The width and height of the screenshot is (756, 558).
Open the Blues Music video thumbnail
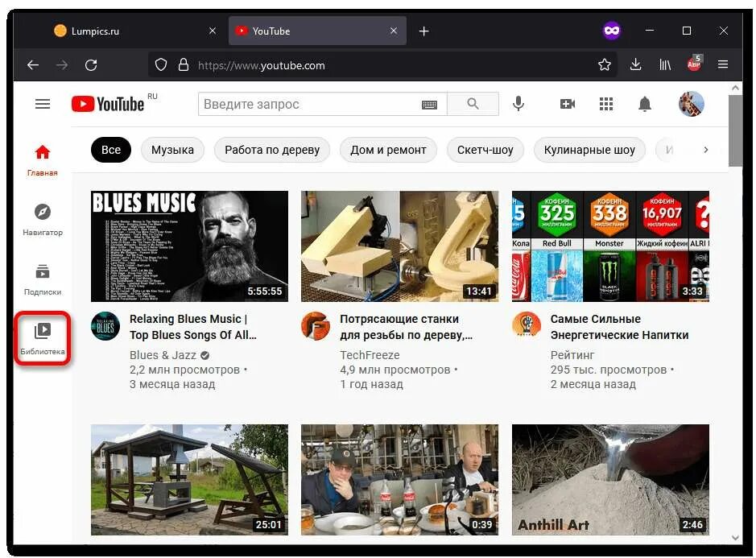coord(189,246)
